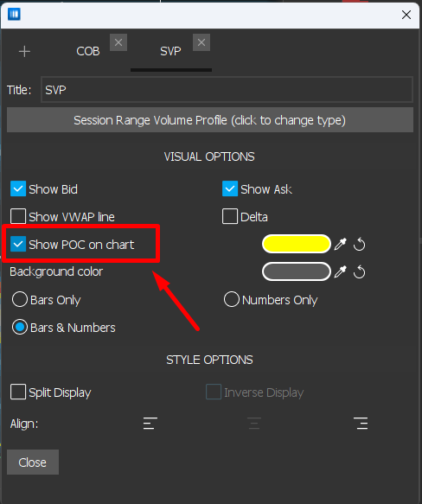
Task: Select the right align icon
Action: click(x=361, y=424)
